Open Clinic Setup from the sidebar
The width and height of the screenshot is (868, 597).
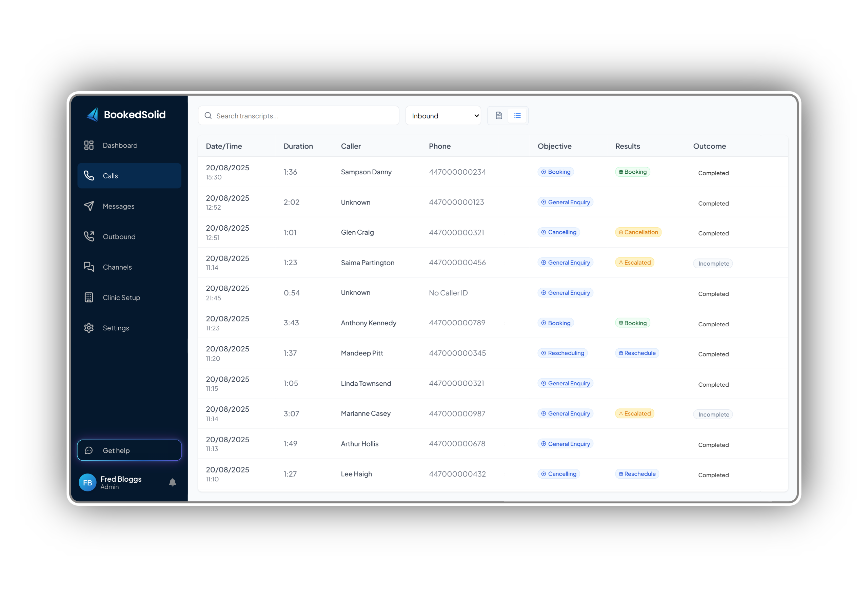[x=121, y=297]
